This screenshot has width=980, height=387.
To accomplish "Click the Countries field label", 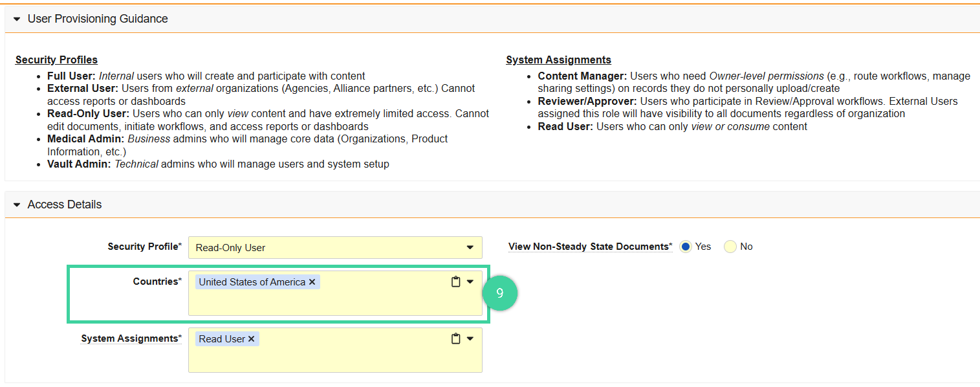I will click(x=157, y=281).
